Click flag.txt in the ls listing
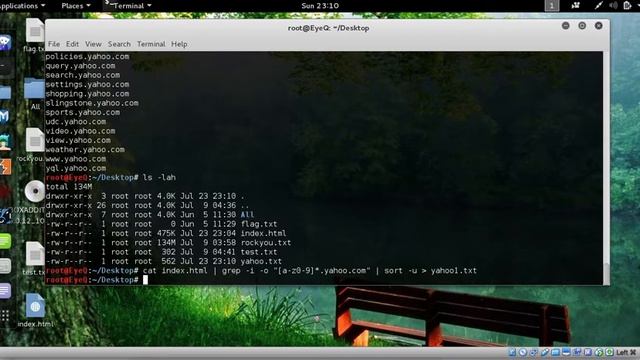The width and height of the screenshot is (640, 360). tap(259, 224)
